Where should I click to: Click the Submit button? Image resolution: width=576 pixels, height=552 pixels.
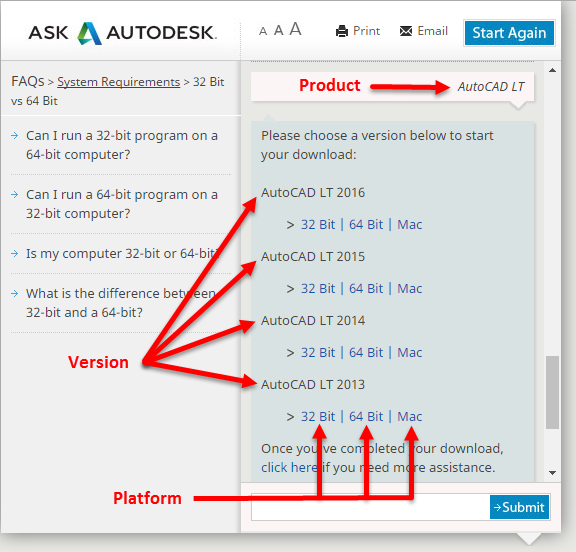point(519,507)
